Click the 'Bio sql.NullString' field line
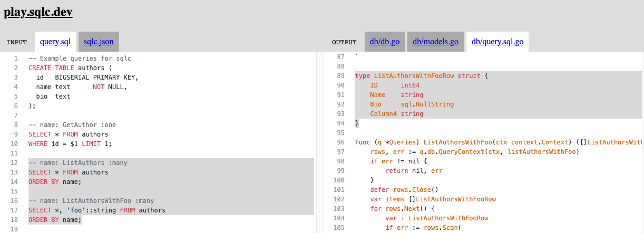This screenshot has height=233, width=644. coord(412,104)
